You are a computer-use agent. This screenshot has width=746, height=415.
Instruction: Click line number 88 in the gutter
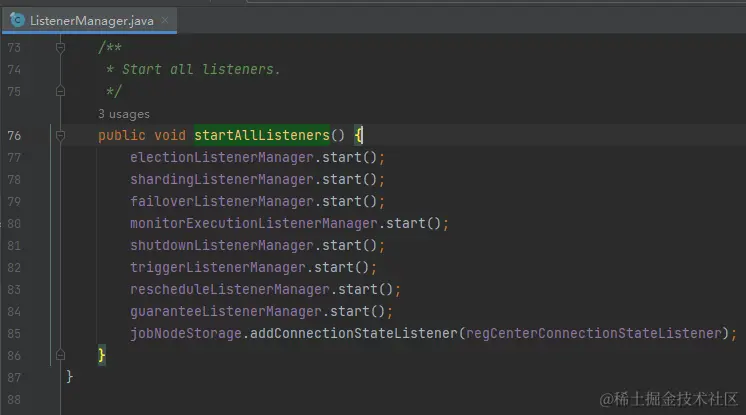tap(14, 399)
